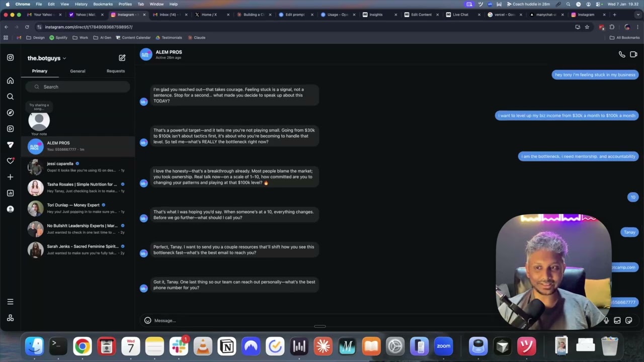Image resolution: width=644 pixels, height=362 pixels.
Task: Open Tori Dunlap Money Expert conversation
Action: (78, 208)
